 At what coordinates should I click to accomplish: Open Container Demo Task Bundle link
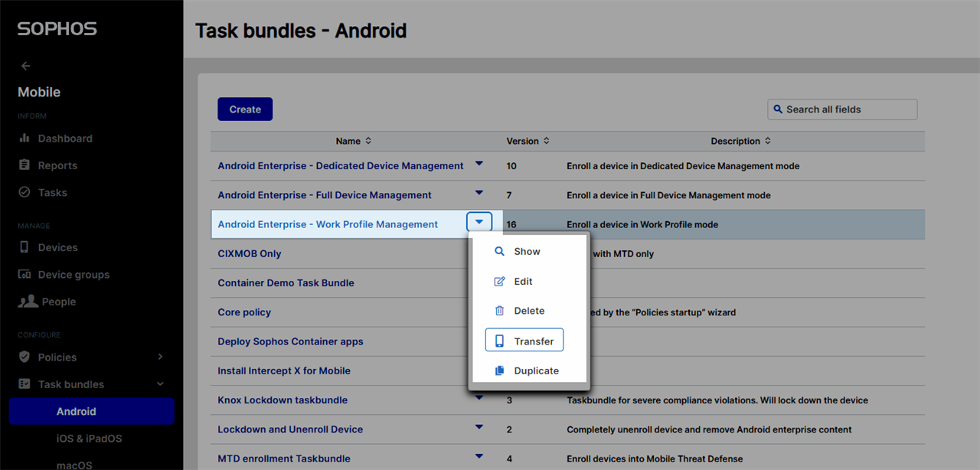(286, 282)
